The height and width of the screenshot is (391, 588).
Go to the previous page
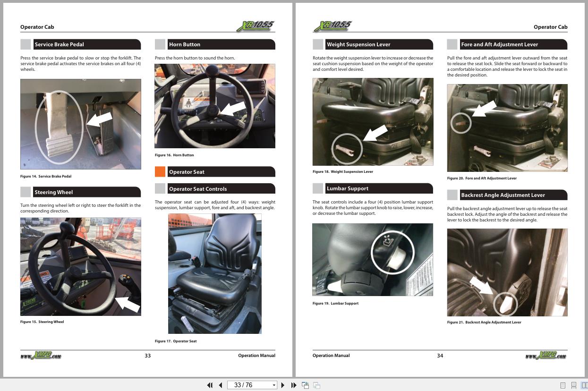(x=220, y=385)
